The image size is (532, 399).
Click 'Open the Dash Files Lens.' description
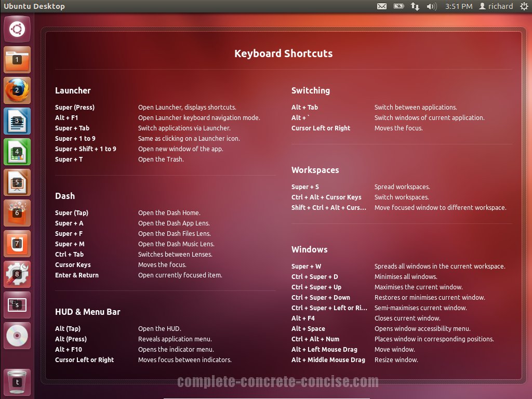pyautogui.click(x=175, y=234)
